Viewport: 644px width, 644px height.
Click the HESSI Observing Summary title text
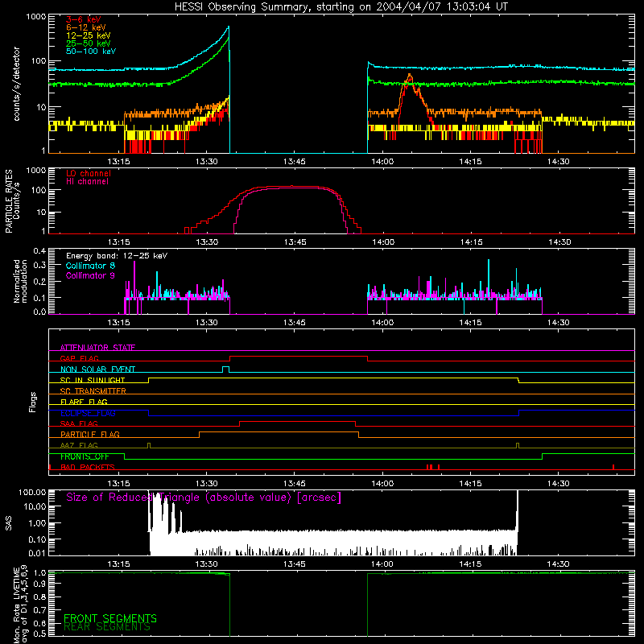click(341, 7)
